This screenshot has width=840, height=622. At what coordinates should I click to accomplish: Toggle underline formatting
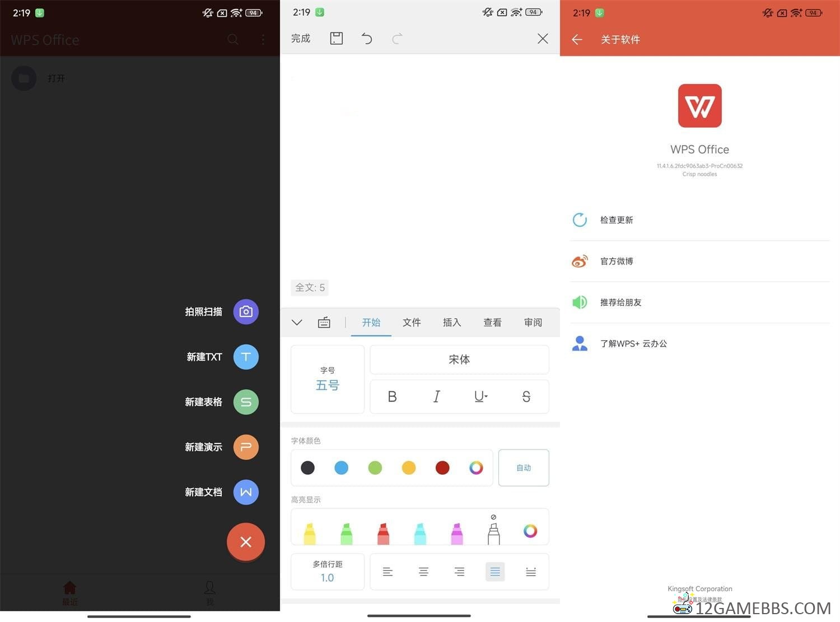pos(481,396)
